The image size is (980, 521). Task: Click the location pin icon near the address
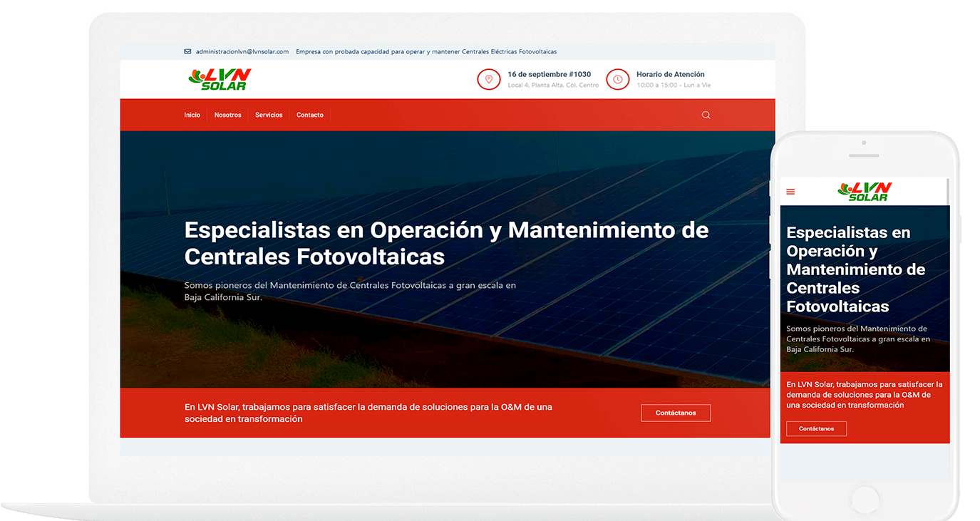pos(488,79)
